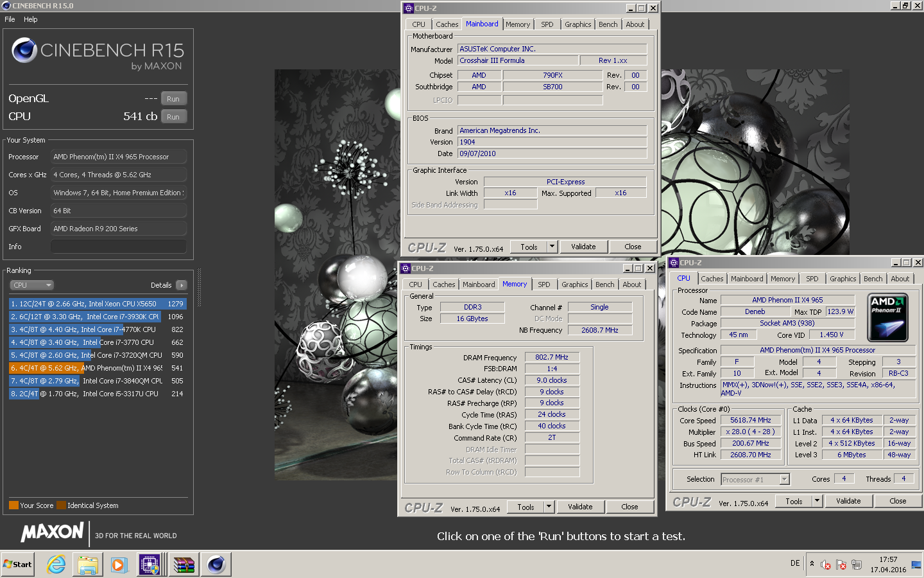Open About tab in Mainboard CPU-Z window
Screen dimensions: 924x578
click(635, 24)
